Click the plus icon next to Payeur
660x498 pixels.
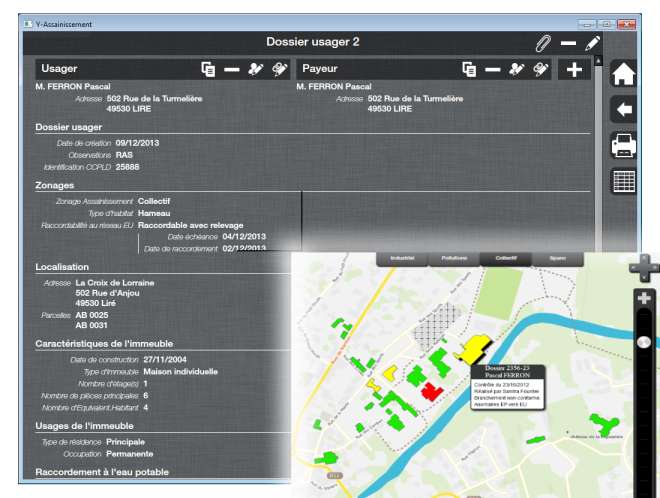pos(574,69)
